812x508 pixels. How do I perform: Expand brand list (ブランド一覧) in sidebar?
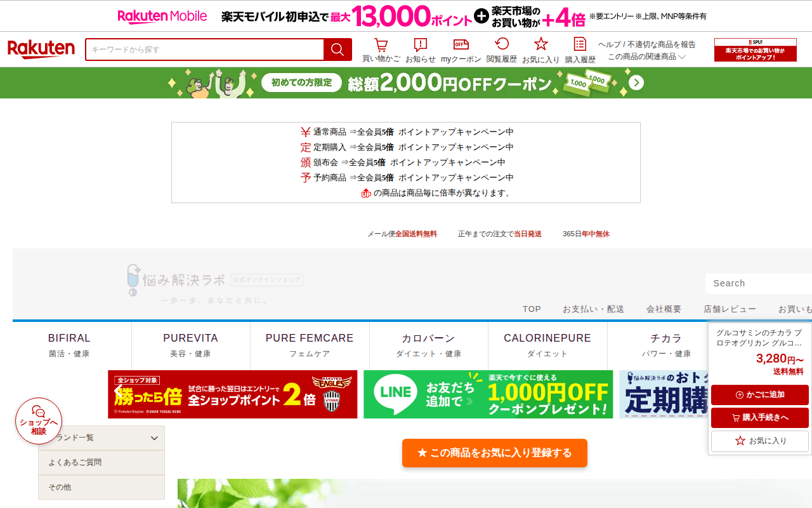click(x=101, y=438)
